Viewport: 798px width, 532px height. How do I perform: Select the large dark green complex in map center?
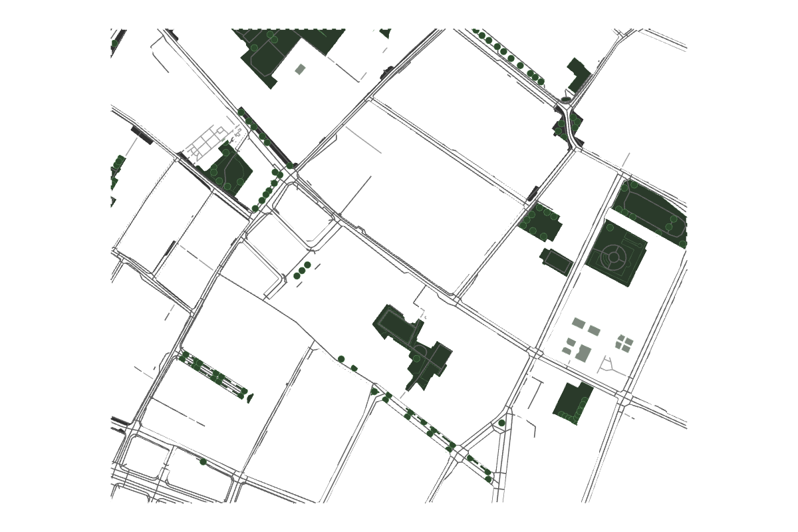(x=412, y=348)
